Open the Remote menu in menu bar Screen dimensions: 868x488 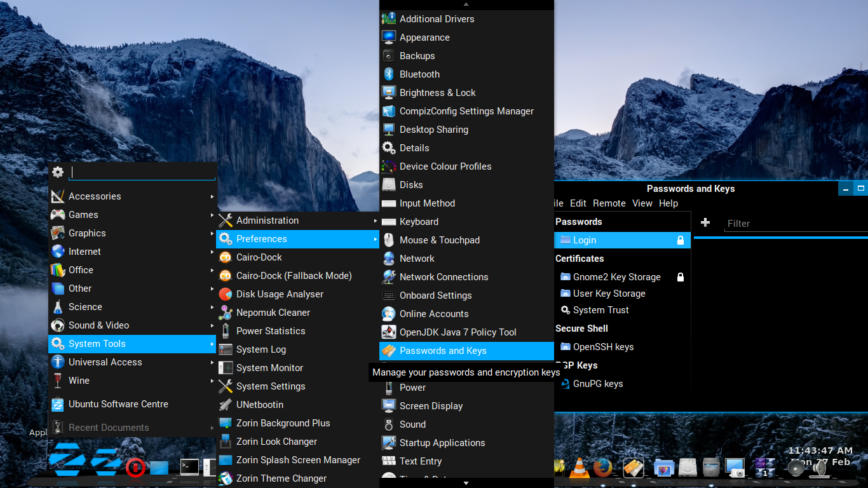(x=609, y=203)
